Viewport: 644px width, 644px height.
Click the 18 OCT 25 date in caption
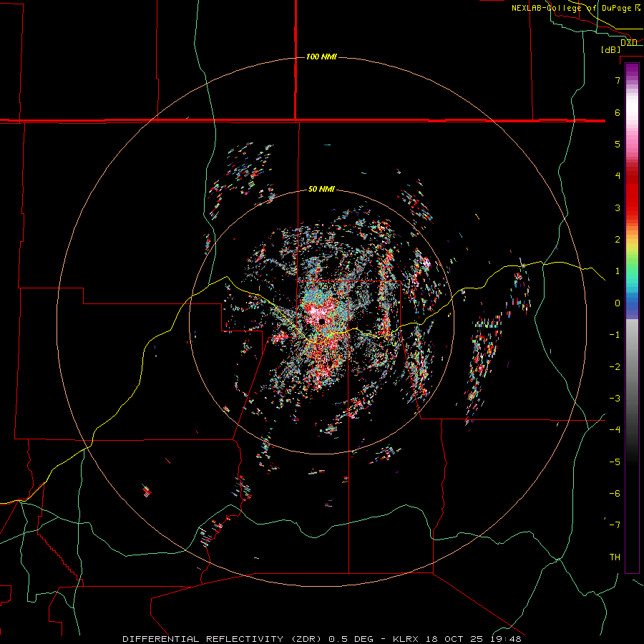(454, 639)
